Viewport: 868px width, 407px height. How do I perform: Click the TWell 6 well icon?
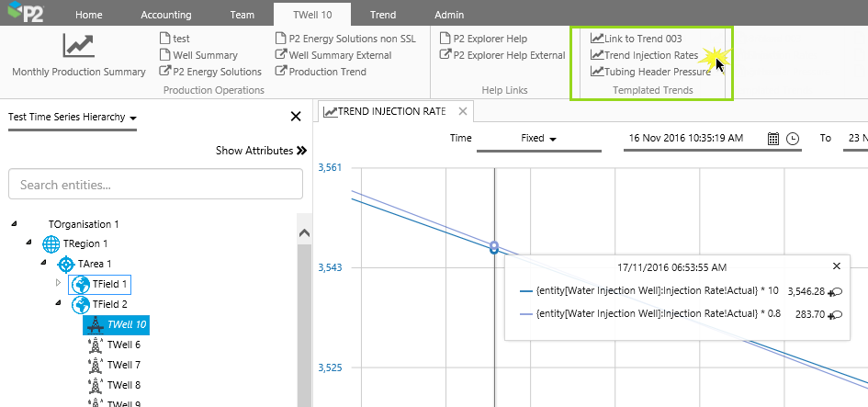pyautogui.click(x=94, y=345)
